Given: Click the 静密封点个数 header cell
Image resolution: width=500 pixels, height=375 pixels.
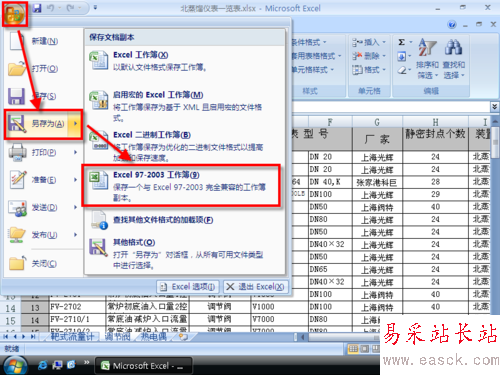Looking at the screenshot, I should 435,138.
